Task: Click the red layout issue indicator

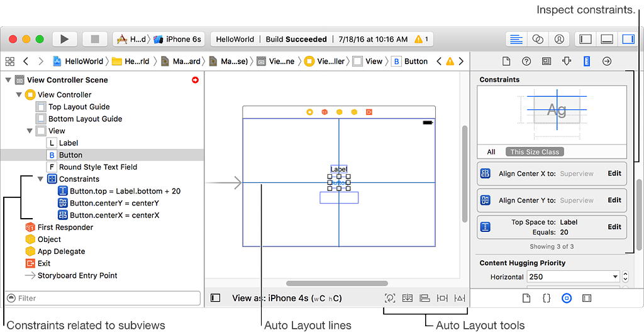Action: tap(195, 80)
